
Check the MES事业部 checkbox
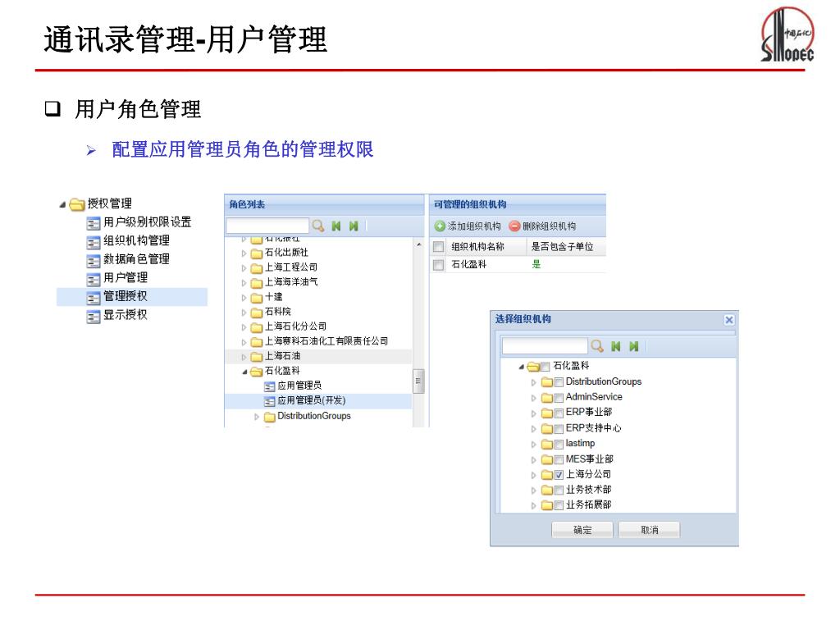(559, 459)
